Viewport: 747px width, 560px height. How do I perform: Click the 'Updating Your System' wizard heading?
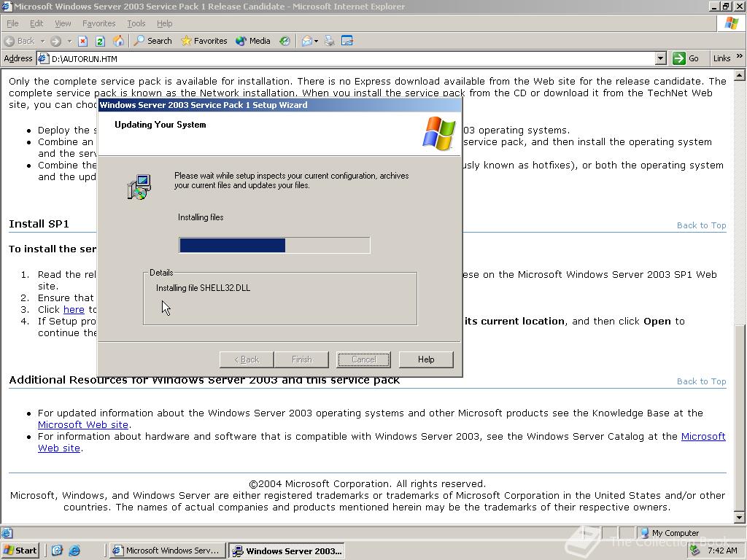160,125
